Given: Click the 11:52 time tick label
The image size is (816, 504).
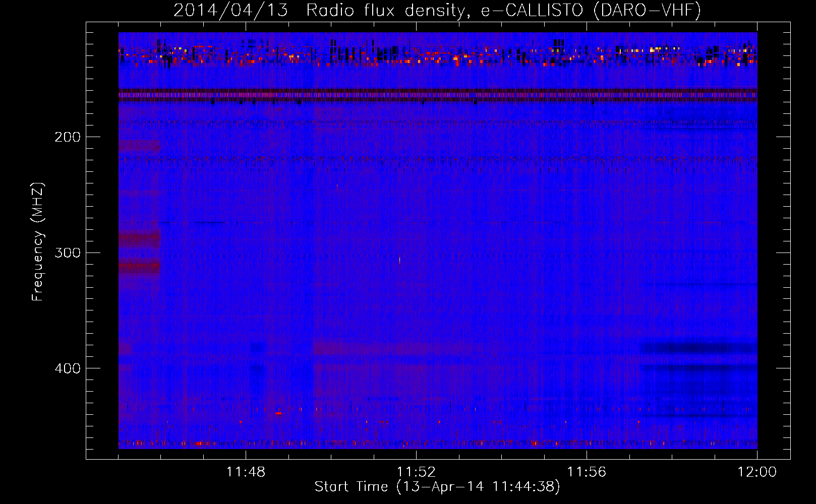Looking at the screenshot, I should click(416, 472).
